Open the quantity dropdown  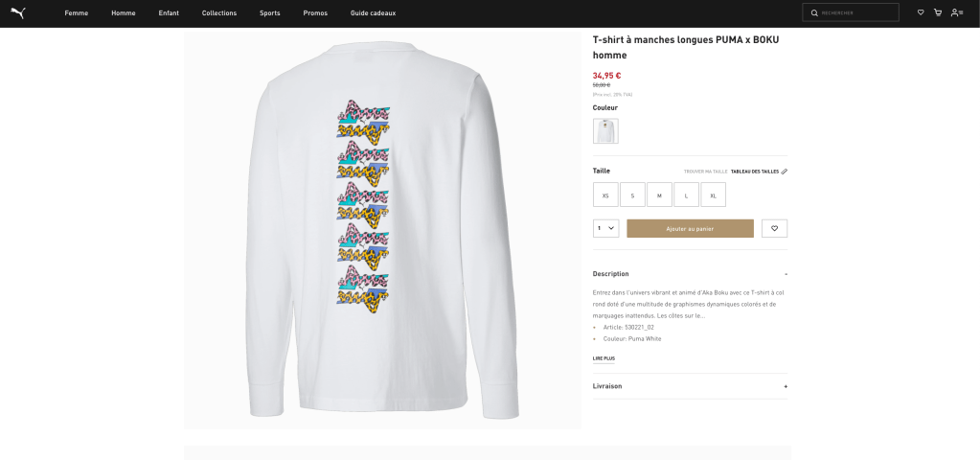pyautogui.click(x=605, y=228)
